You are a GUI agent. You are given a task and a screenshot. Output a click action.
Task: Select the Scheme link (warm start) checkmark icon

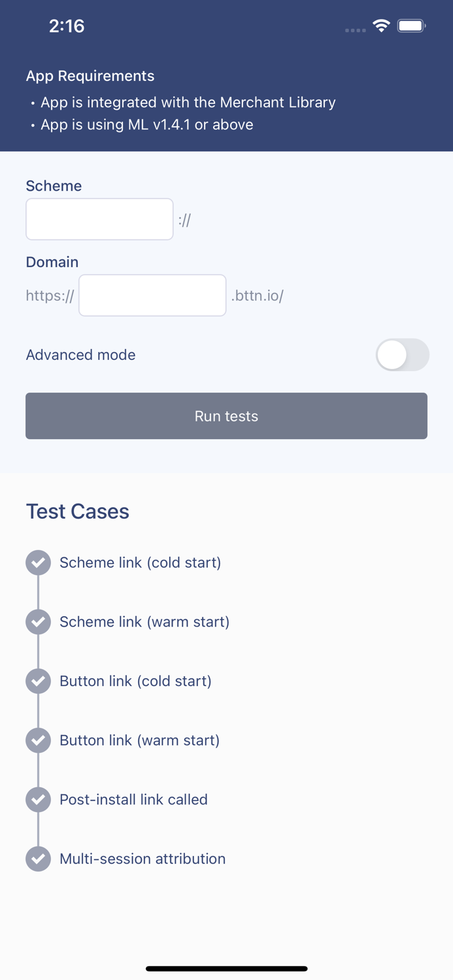pos(38,622)
